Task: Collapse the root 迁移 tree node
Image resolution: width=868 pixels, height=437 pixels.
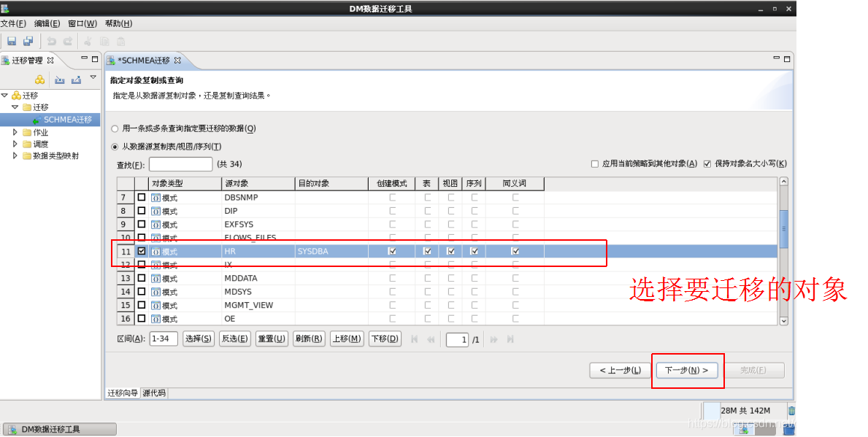Action: (5, 95)
